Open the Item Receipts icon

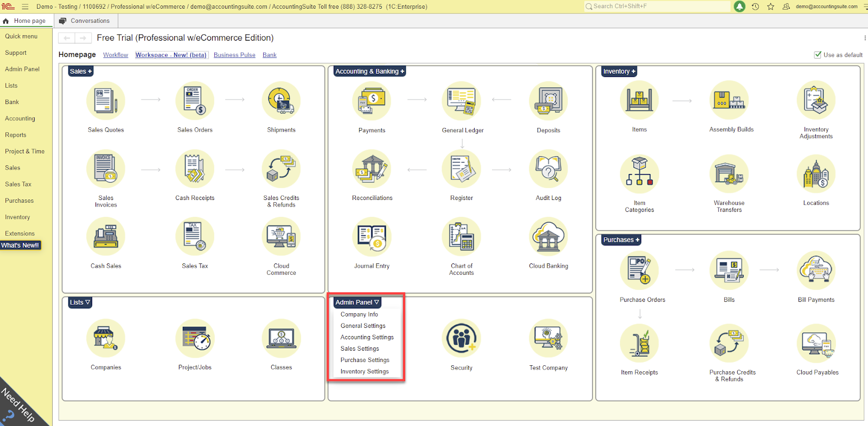pyautogui.click(x=640, y=343)
